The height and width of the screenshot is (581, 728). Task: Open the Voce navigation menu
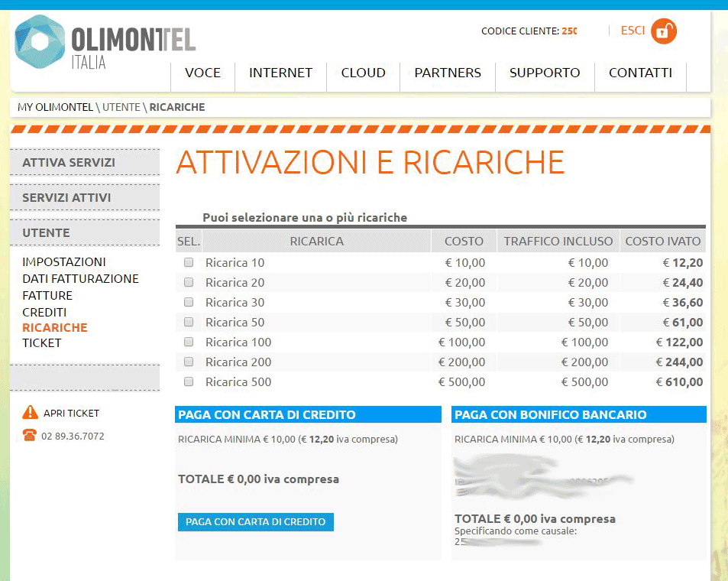(x=202, y=73)
